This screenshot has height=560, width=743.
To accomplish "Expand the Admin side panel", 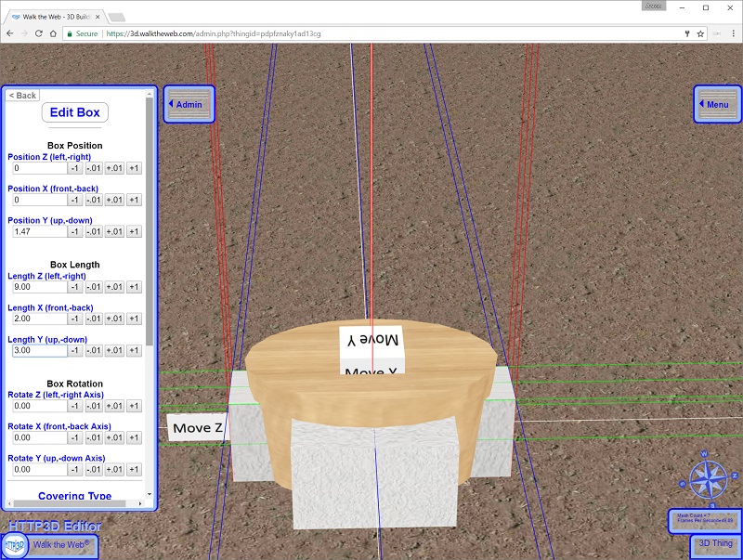I will tap(189, 105).
